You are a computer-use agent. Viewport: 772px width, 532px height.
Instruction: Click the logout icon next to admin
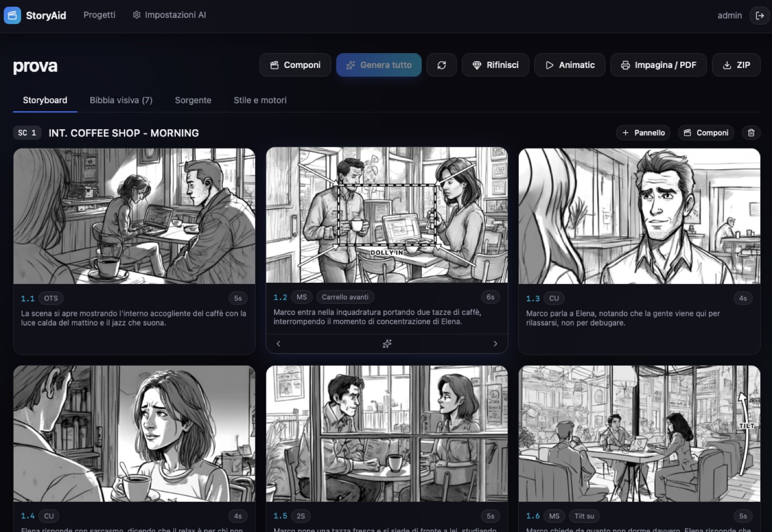(759, 15)
